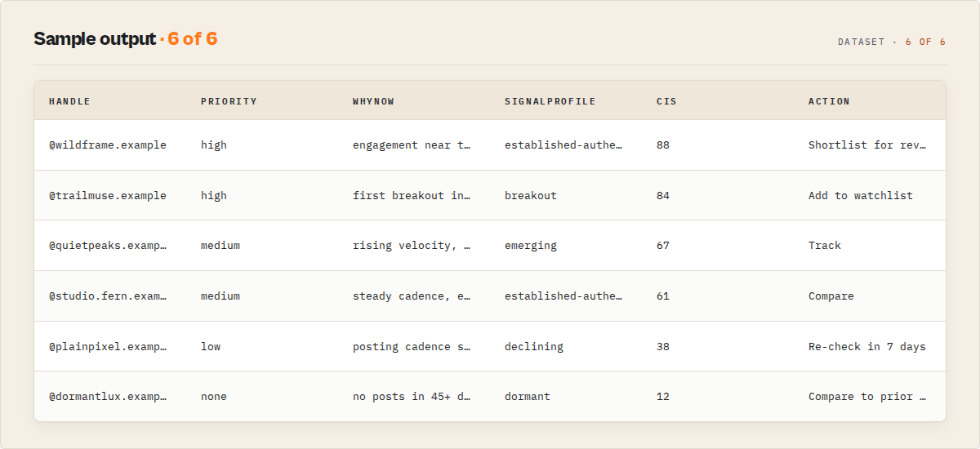Click the PRIORITY column header

click(x=229, y=101)
